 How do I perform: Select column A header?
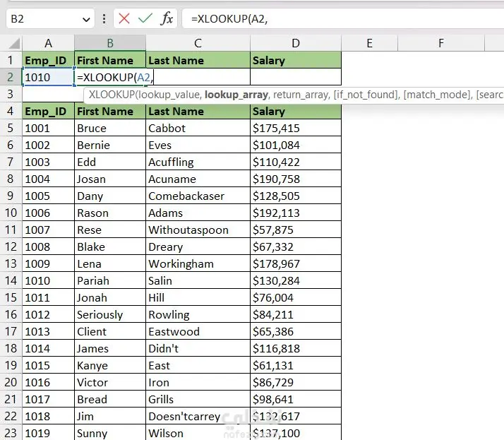click(48, 43)
